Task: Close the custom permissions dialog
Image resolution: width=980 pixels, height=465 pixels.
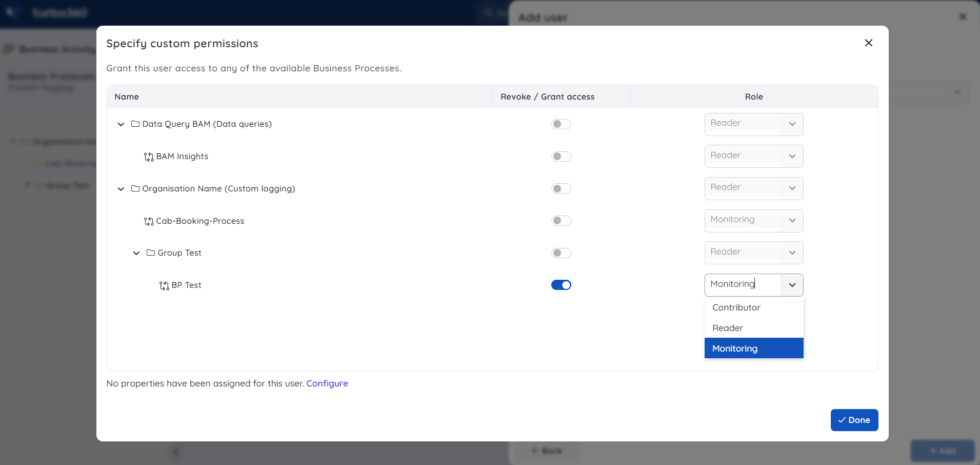Action: pyautogui.click(x=869, y=43)
